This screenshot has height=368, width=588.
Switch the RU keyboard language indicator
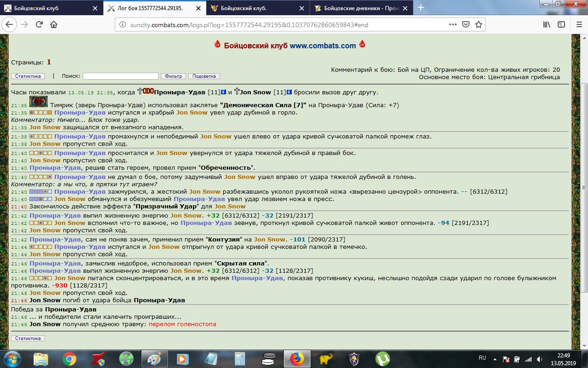point(482,358)
